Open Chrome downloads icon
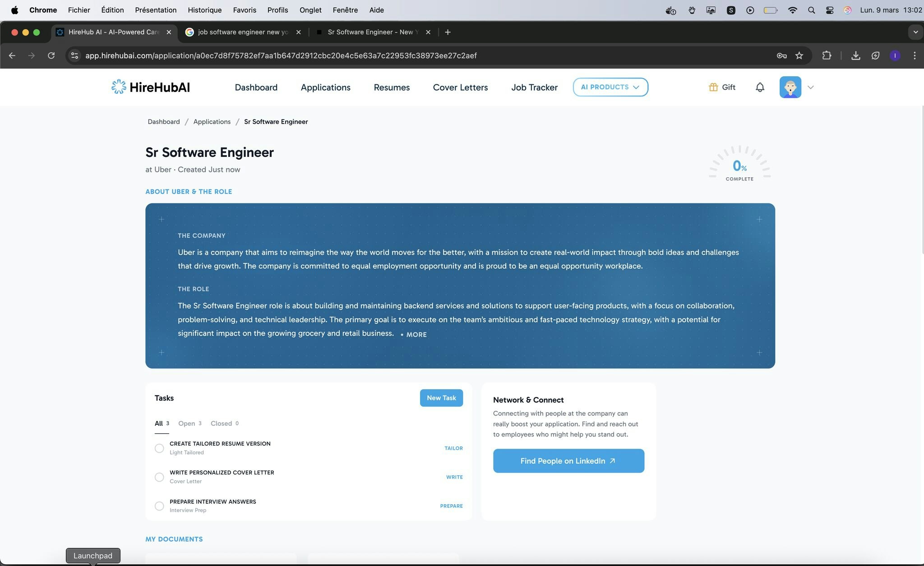The height and width of the screenshot is (566, 924). point(855,55)
